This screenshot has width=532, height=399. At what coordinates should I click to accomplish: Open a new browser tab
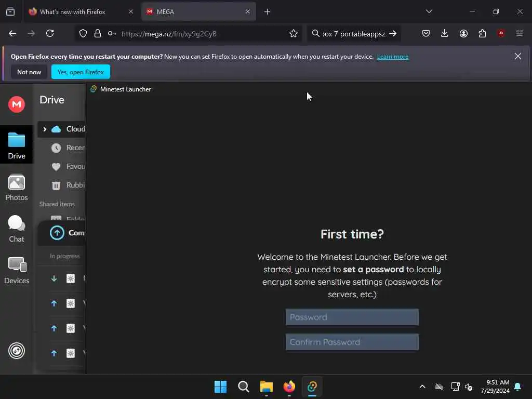coord(267,12)
